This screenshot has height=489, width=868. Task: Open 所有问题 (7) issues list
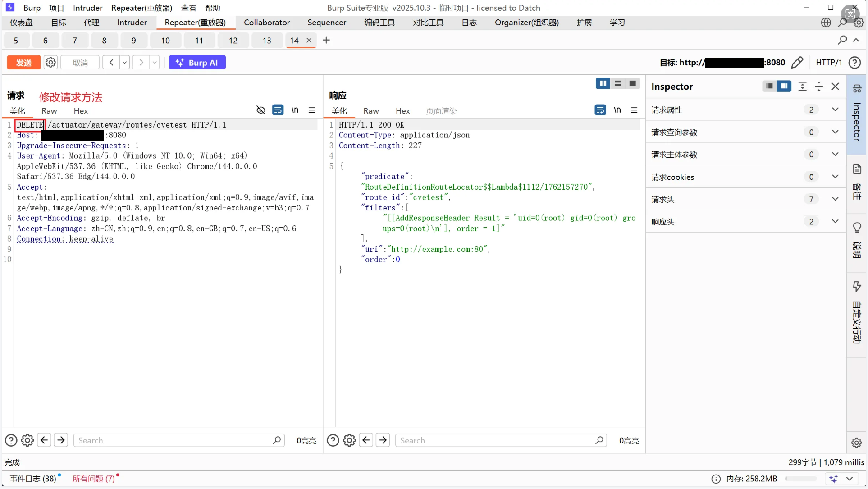pyautogui.click(x=94, y=479)
